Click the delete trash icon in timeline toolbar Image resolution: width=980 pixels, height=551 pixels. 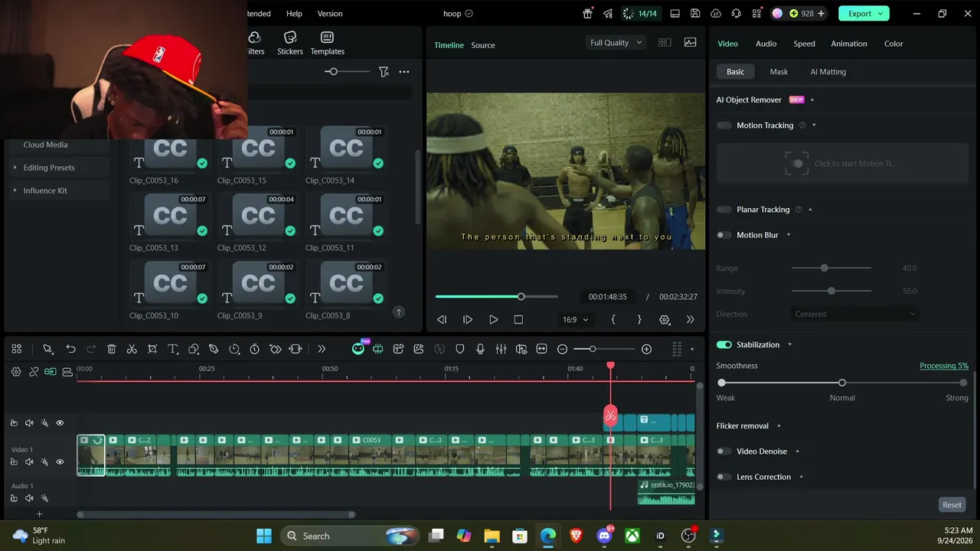pos(111,349)
